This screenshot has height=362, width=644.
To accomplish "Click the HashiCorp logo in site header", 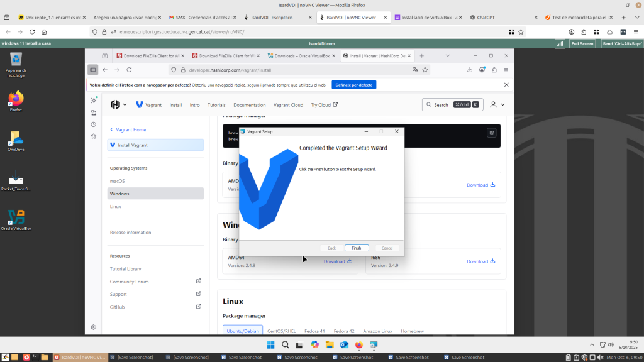I will pyautogui.click(x=115, y=105).
